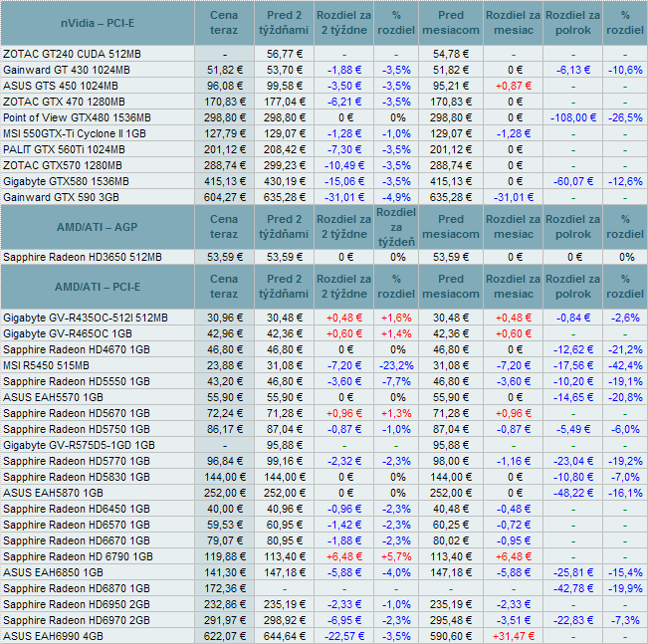This screenshot has width=648, height=644.
Task: Select the -26,5% percent difference value
Action: 625,117
